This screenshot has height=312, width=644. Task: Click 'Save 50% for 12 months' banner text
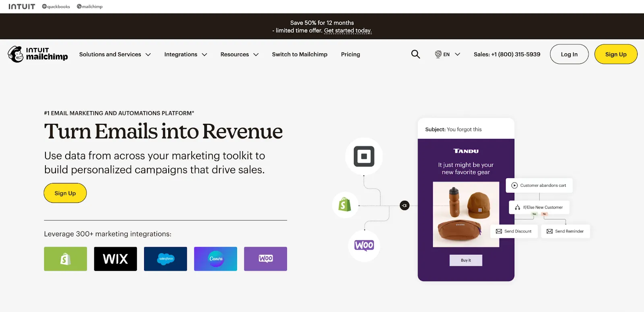(322, 23)
